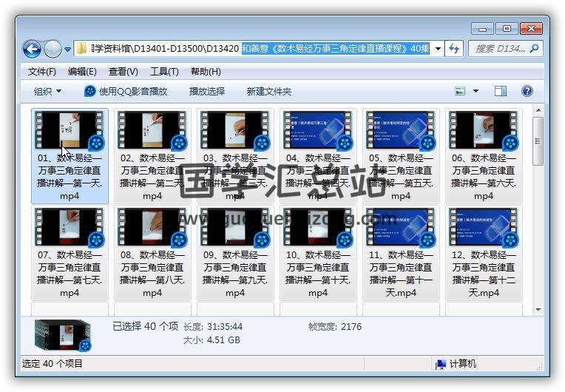Screen dimensions: 565x392
Task: Select video thumbnail 06 第六天.mp4
Action: [x=483, y=130]
